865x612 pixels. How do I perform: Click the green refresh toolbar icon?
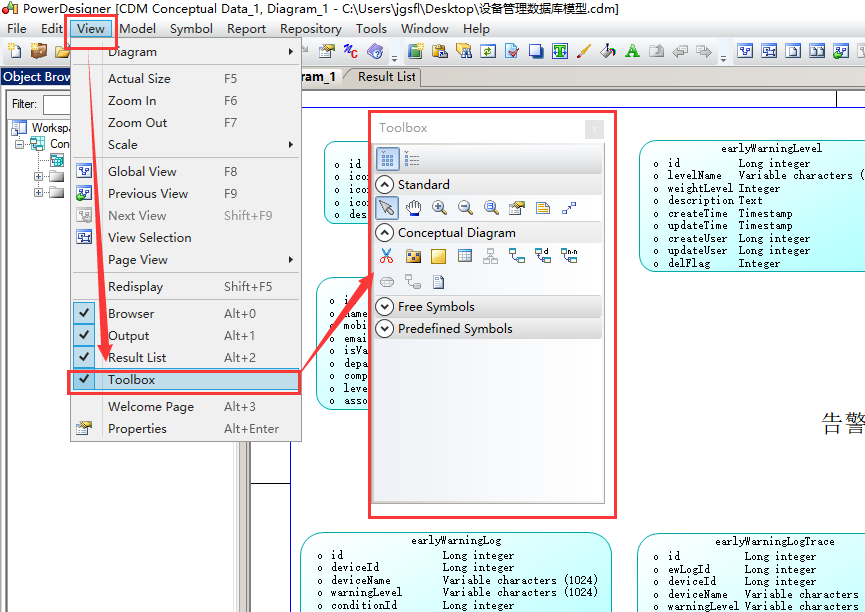tap(488, 51)
